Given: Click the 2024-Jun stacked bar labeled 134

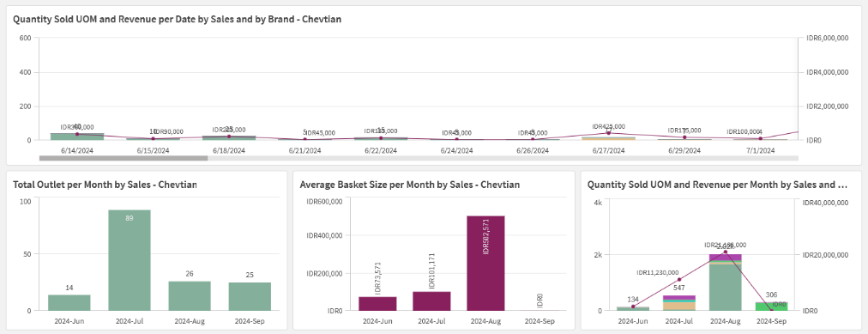Looking at the screenshot, I should [x=633, y=308].
